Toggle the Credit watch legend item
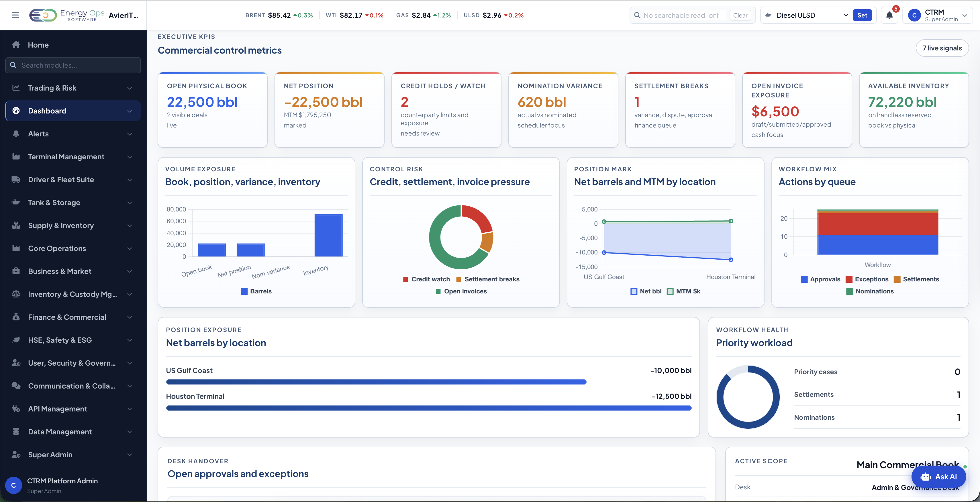Screen dimensions: 980x502 pyautogui.click(x=426, y=279)
